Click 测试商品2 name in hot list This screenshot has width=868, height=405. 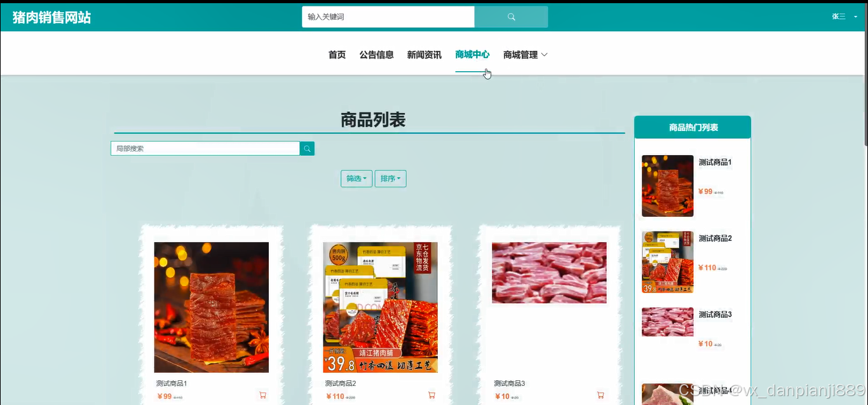click(715, 238)
